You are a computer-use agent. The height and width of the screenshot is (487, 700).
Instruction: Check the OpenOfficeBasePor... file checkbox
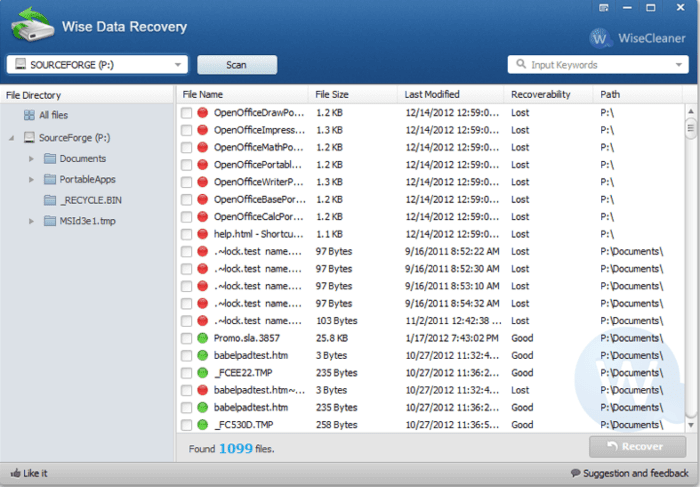pyautogui.click(x=187, y=200)
